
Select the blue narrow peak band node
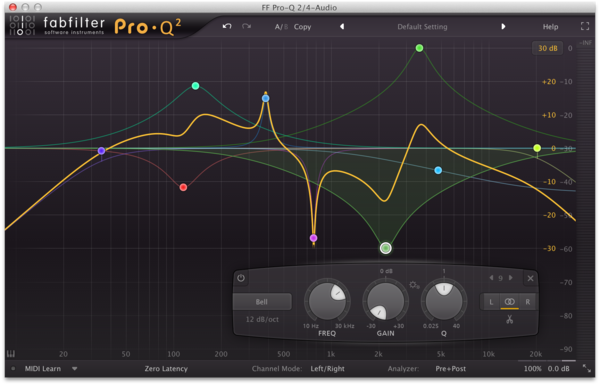tap(266, 98)
